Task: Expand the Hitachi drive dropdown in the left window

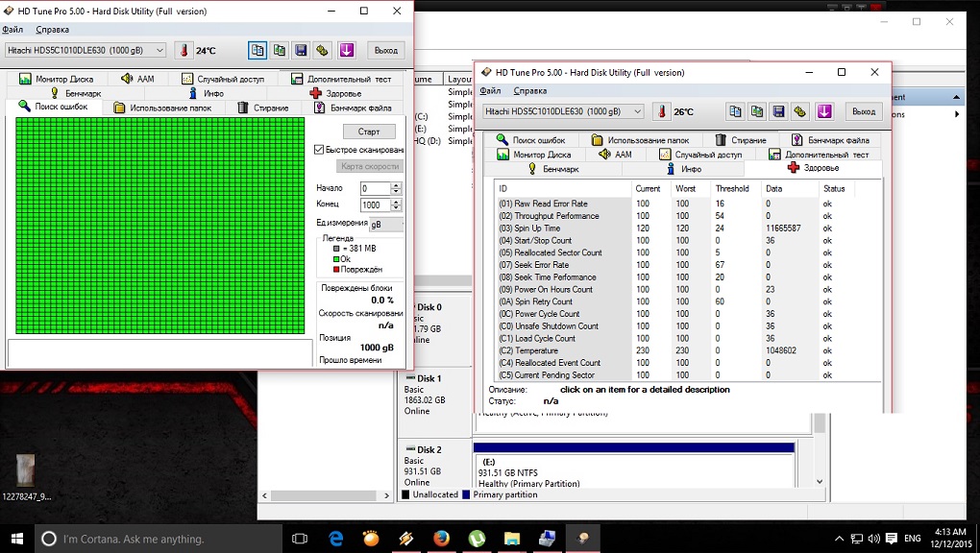Action: 159,50
